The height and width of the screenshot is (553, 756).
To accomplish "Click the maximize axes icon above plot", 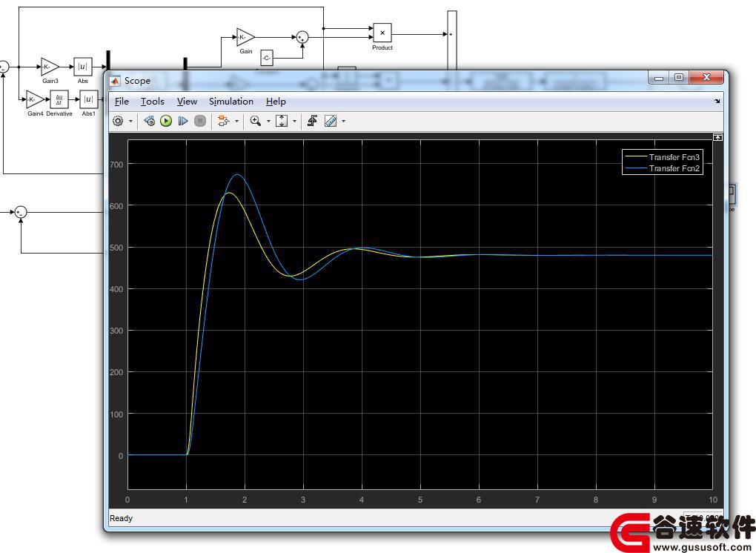I will pyautogui.click(x=717, y=137).
